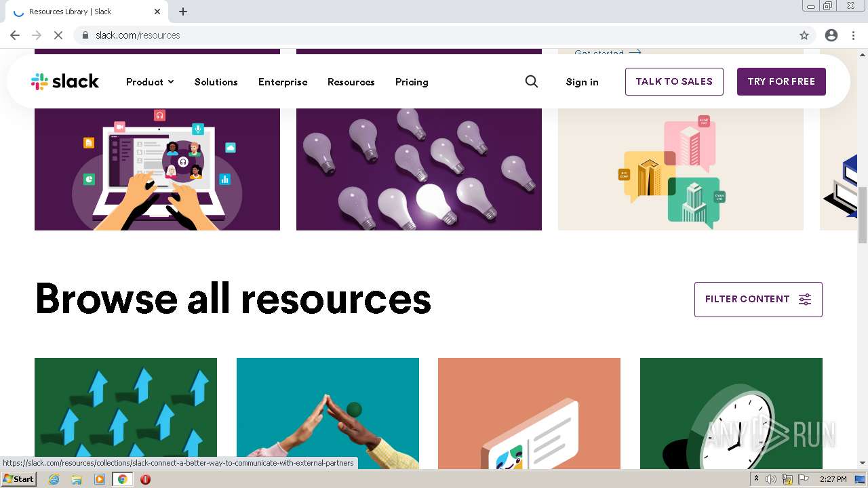Open the FILTER CONTENT button
This screenshot has height=488, width=868.
pyautogui.click(x=758, y=300)
